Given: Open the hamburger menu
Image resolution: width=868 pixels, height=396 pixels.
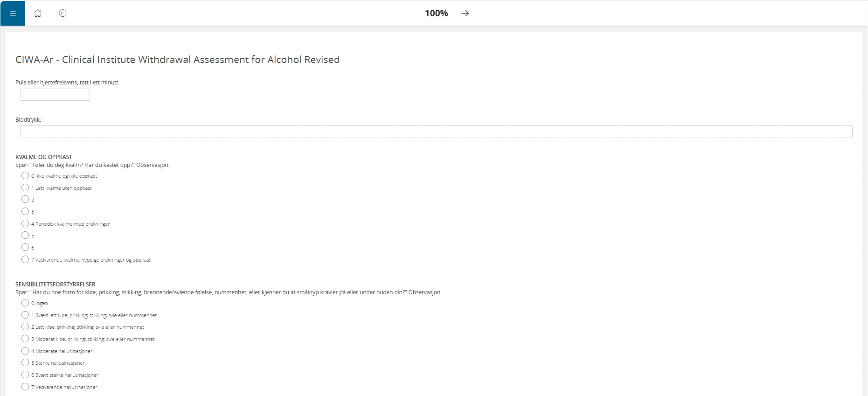Looking at the screenshot, I should coord(13,13).
